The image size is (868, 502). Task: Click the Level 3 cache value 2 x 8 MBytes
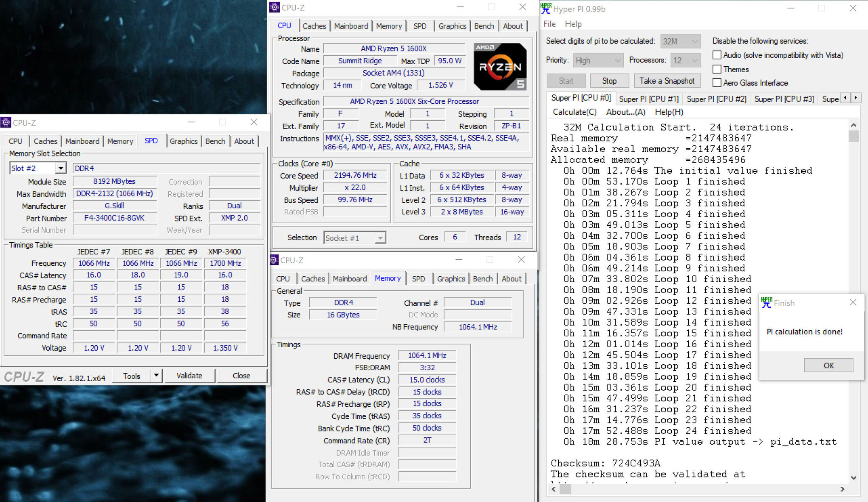[x=462, y=212]
